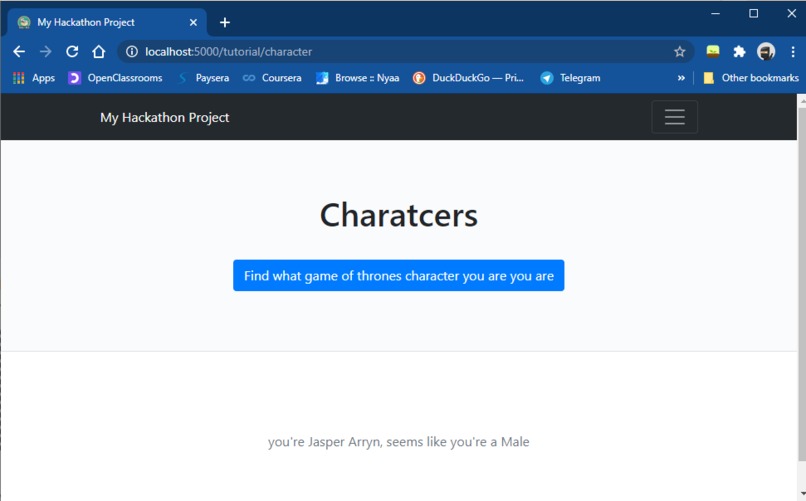View site information icon in address bar
The width and height of the screenshot is (806, 501).
point(132,51)
